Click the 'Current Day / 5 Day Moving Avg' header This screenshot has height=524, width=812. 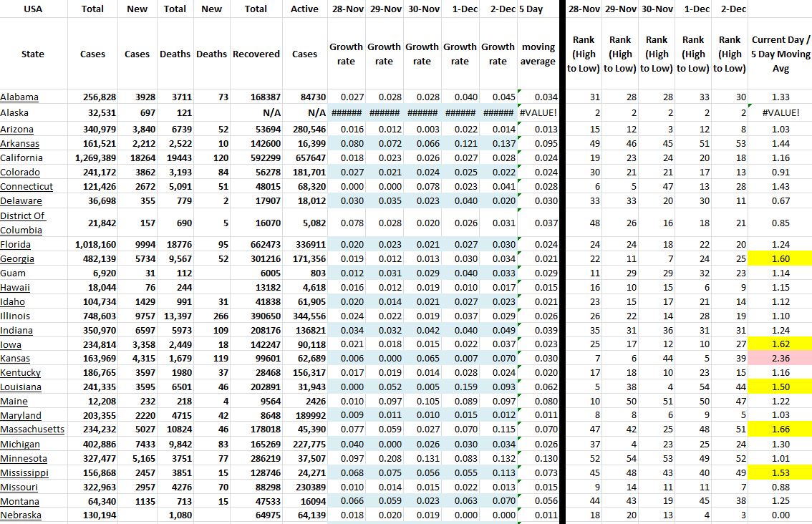coord(780,54)
